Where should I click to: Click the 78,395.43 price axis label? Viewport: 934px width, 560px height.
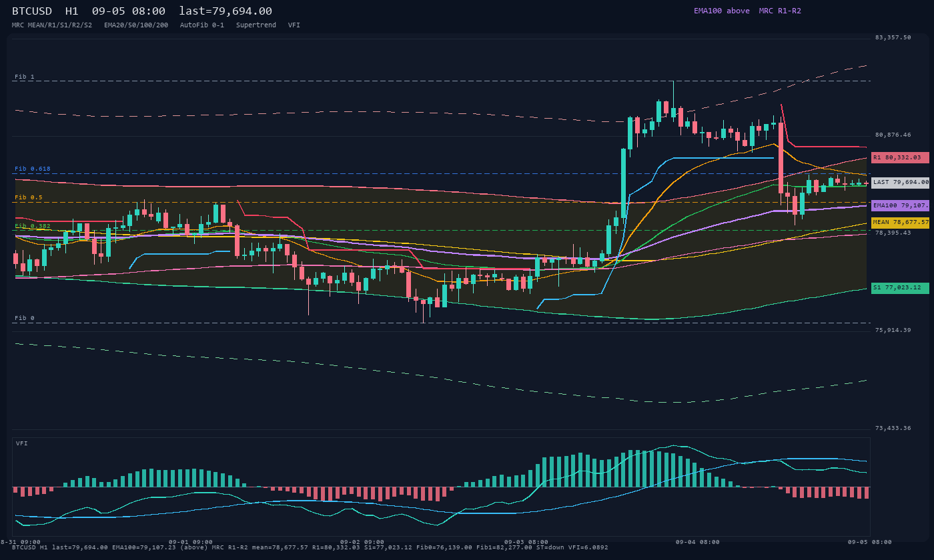pos(893,233)
